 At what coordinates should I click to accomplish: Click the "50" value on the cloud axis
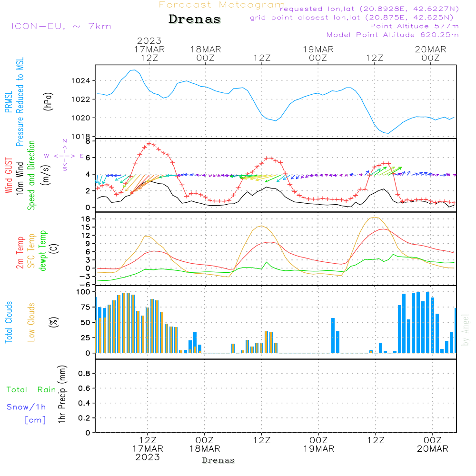86,322
